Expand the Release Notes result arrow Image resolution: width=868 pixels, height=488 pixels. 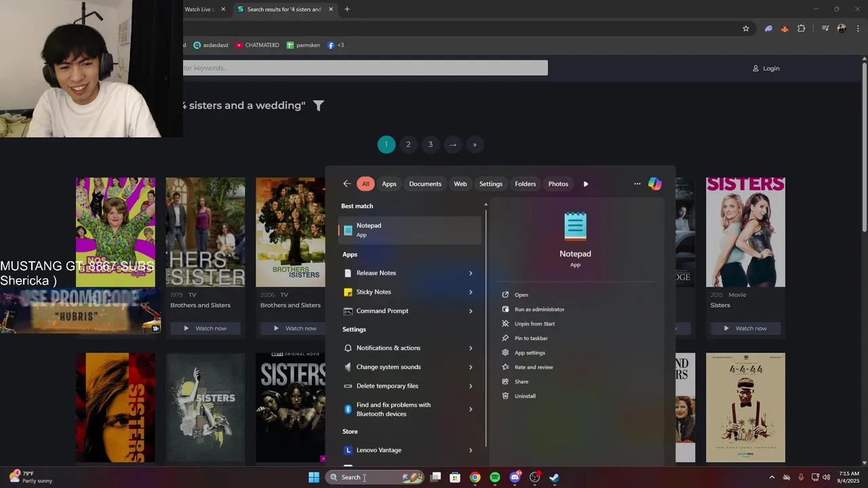471,273
